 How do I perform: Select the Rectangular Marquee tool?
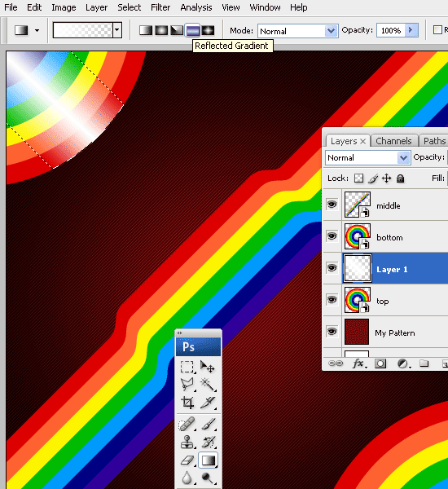(x=187, y=367)
